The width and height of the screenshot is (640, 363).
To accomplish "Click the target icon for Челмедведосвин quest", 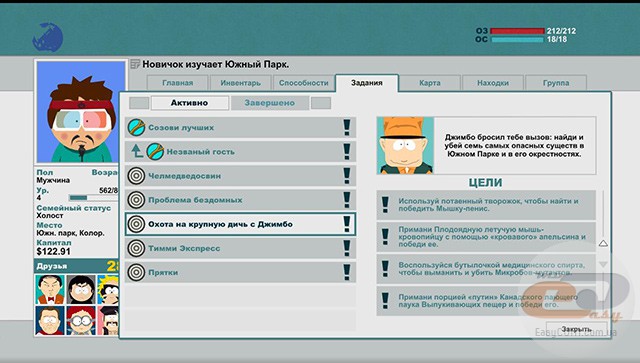I will [136, 176].
